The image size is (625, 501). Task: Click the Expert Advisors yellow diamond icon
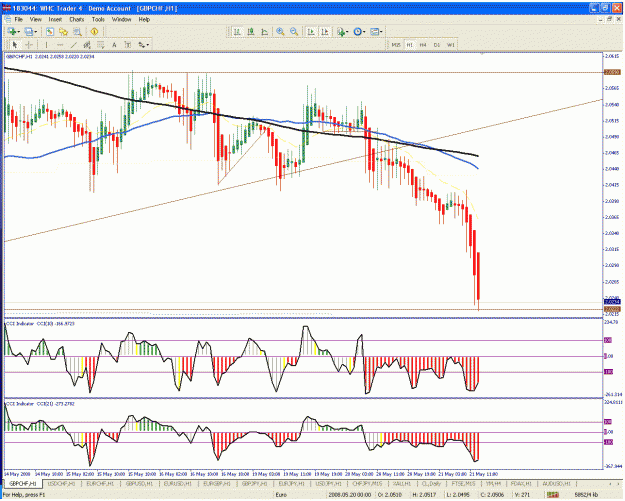pos(94,31)
